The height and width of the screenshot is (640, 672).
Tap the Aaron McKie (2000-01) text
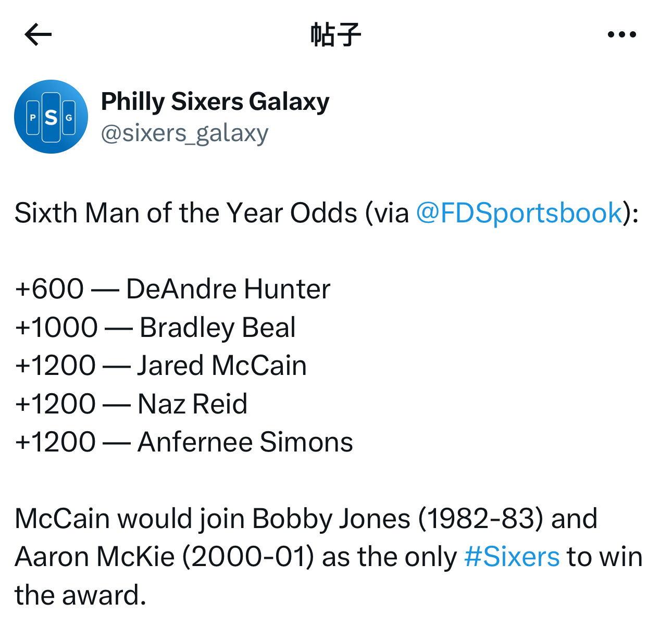(x=165, y=557)
